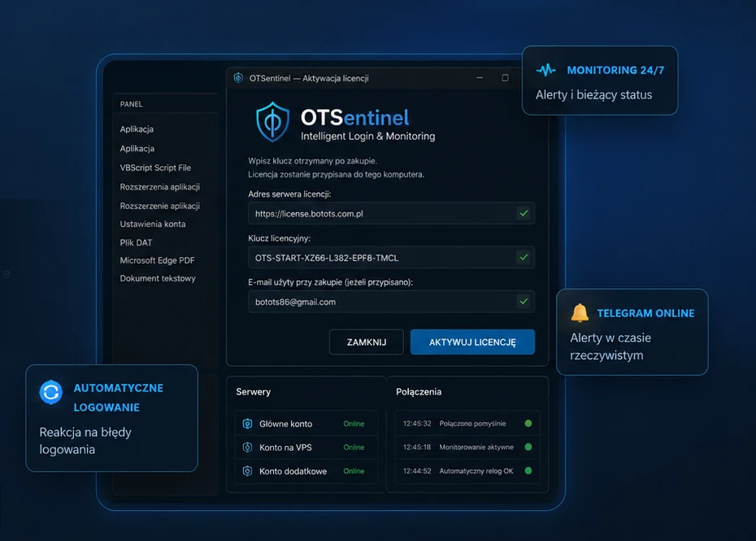Viewport: 756px width, 541px height.
Task: Click the Aktywuj Licencję button
Action: (472, 342)
